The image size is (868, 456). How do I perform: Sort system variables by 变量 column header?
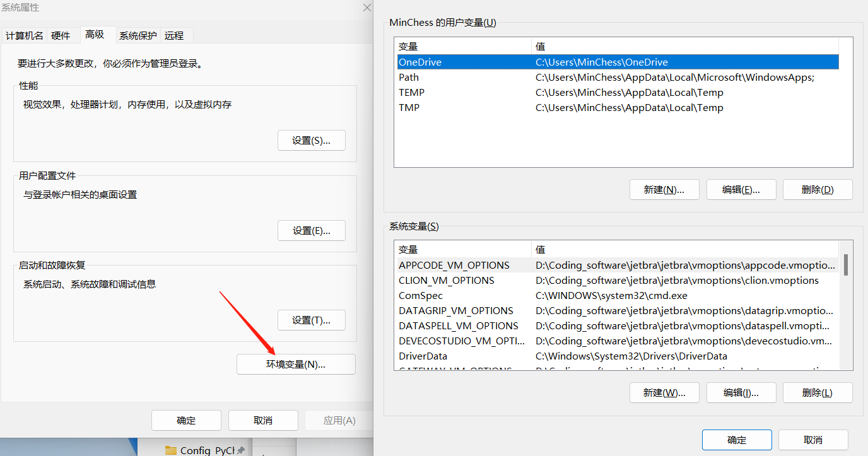click(x=464, y=249)
